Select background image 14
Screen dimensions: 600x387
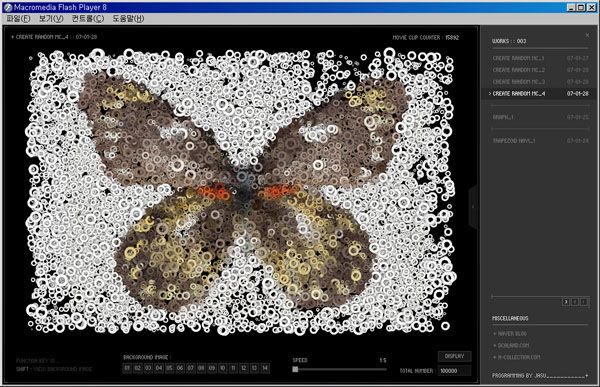(265, 368)
